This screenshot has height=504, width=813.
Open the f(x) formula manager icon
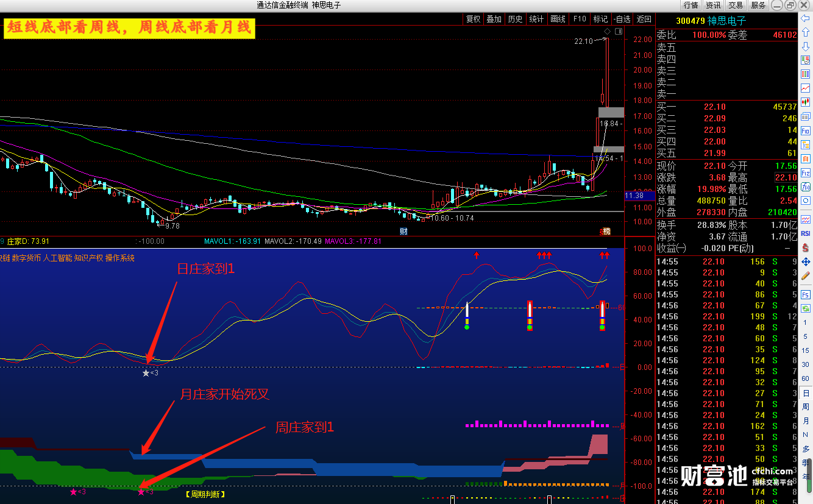806,186
